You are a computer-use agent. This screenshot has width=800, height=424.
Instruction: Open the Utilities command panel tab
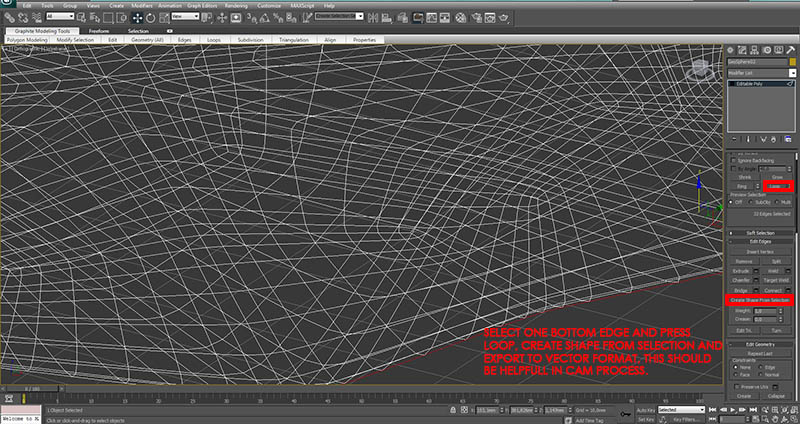tap(790, 49)
